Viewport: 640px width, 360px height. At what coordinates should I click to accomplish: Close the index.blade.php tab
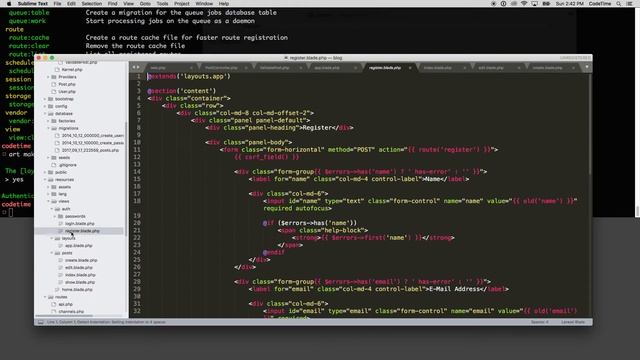pos(464,68)
